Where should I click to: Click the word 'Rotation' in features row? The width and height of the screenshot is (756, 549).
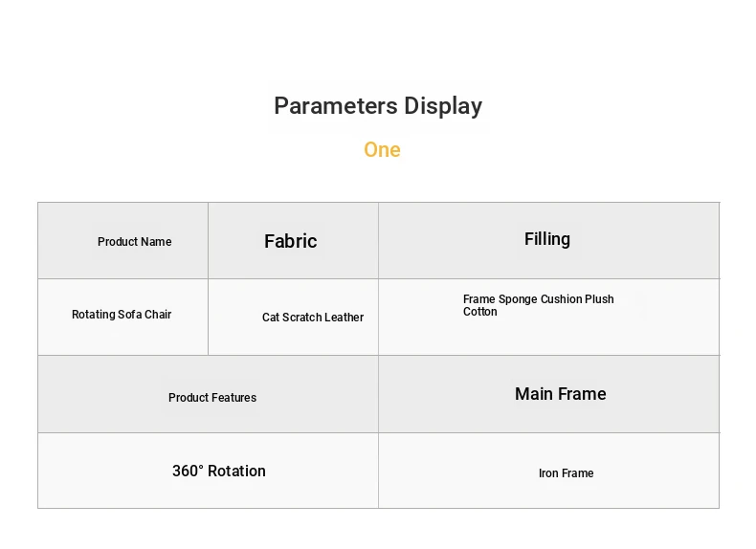[236, 471]
